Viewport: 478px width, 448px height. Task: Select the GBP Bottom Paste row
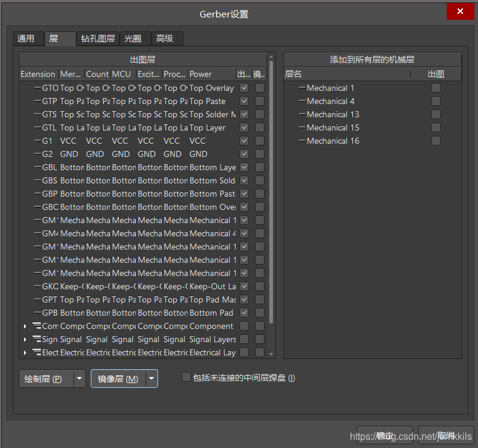click(142, 194)
